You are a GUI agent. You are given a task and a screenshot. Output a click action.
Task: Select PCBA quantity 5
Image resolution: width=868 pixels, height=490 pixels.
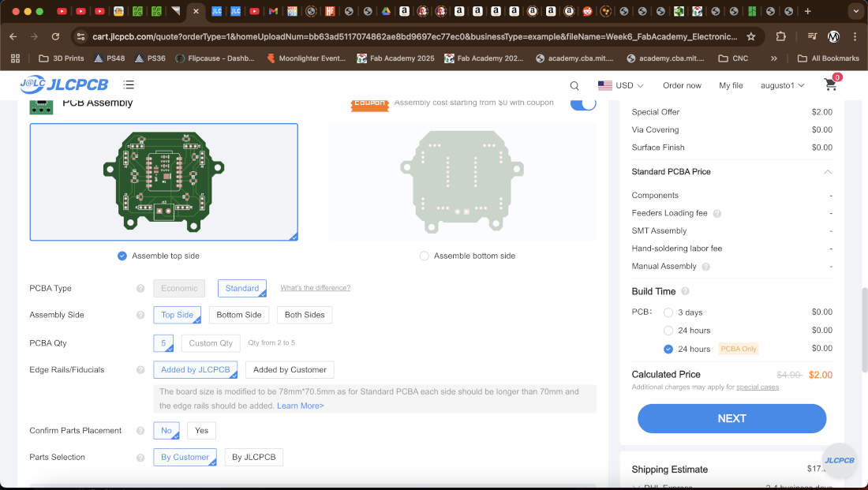163,343
